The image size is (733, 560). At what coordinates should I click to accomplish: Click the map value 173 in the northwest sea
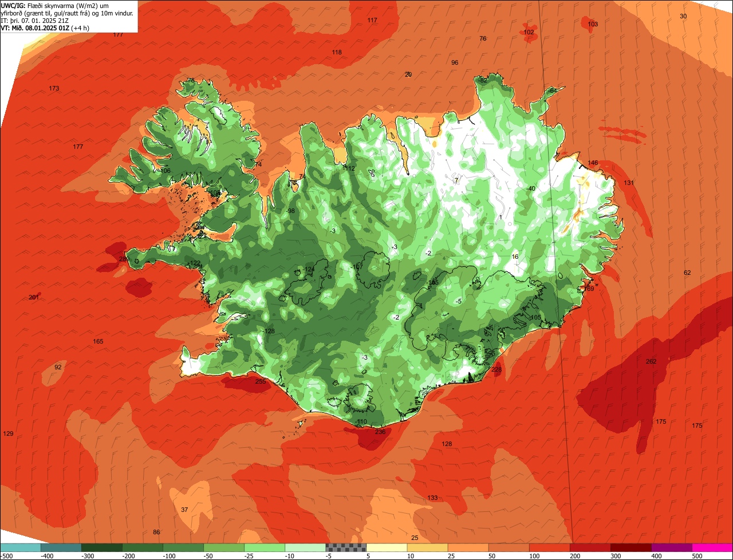(54, 89)
